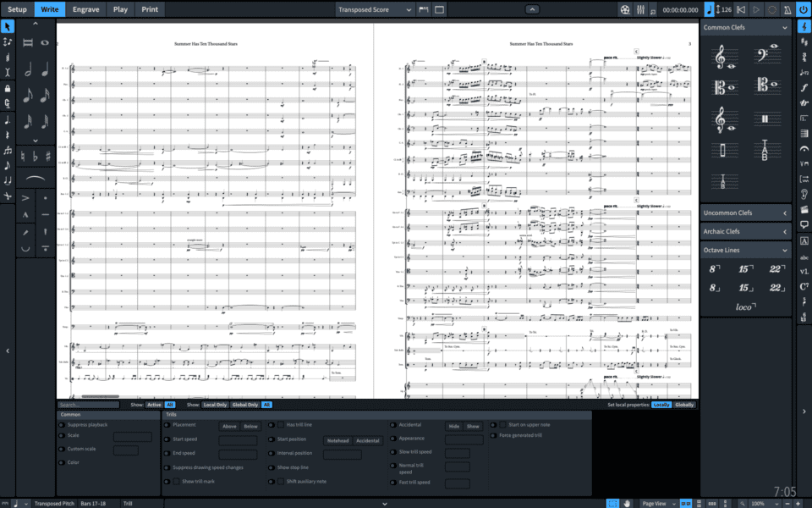Open the Play mode tab
812x508 pixels.
point(120,9)
